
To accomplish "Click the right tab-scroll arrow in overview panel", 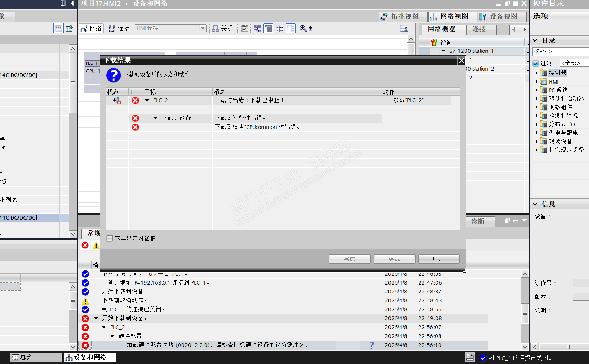I will coord(524,29).
